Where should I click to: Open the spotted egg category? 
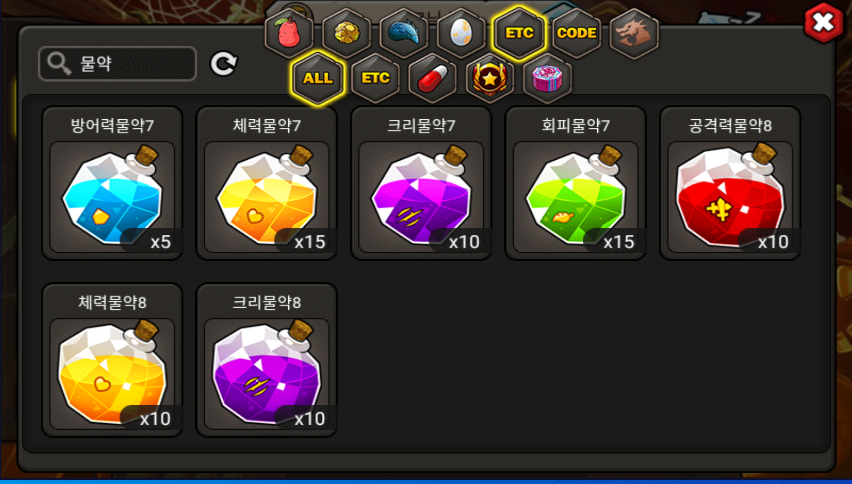click(x=462, y=33)
